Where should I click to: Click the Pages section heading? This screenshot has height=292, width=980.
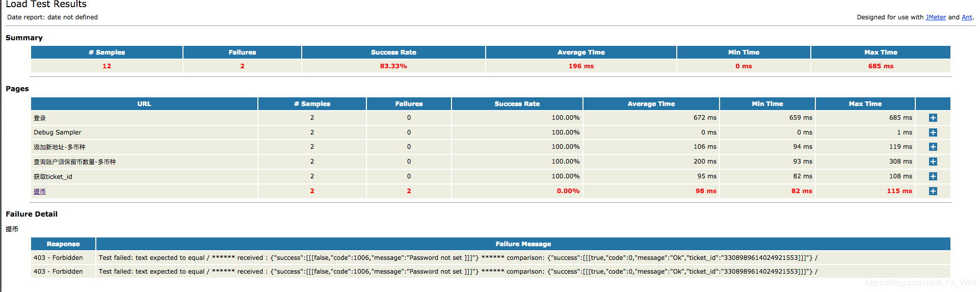(17, 89)
